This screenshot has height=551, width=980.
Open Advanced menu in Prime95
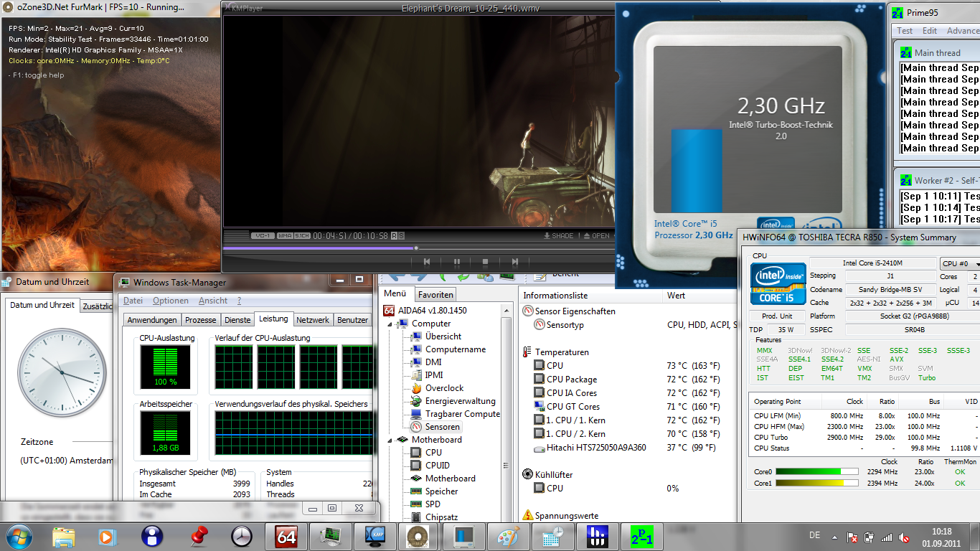point(963,31)
